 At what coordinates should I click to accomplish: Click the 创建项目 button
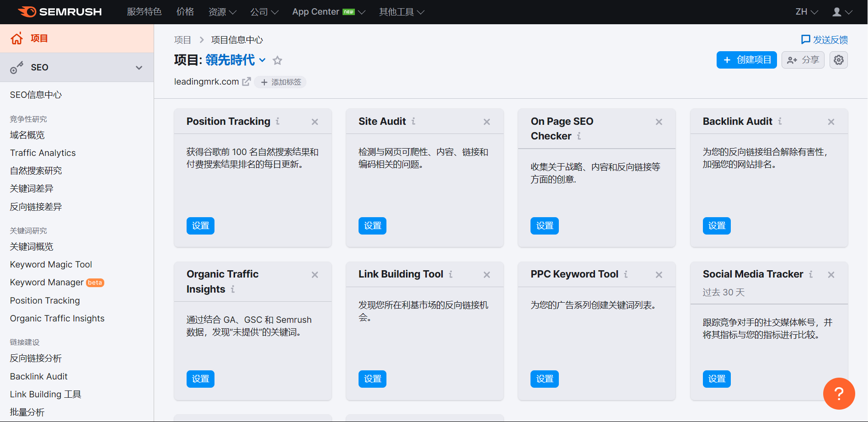746,60
